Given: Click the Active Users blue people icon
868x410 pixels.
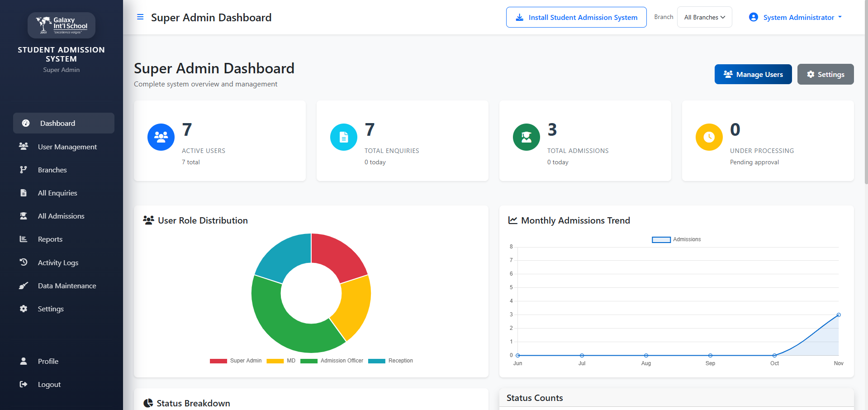Looking at the screenshot, I should point(161,137).
